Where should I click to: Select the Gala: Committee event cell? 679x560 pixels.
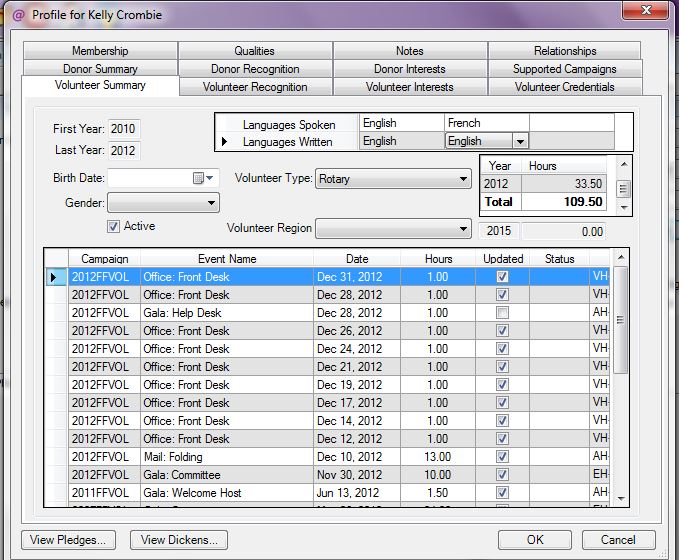pos(227,475)
